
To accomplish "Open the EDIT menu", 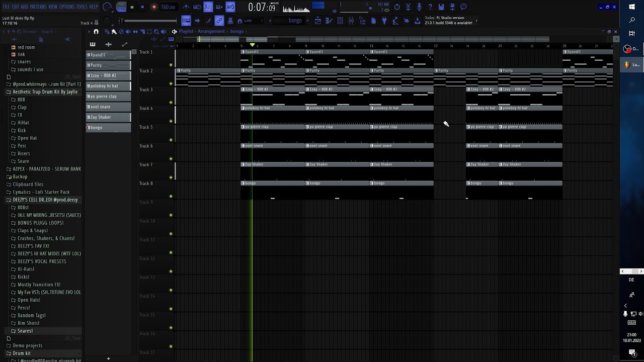I will tap(16, 7).
